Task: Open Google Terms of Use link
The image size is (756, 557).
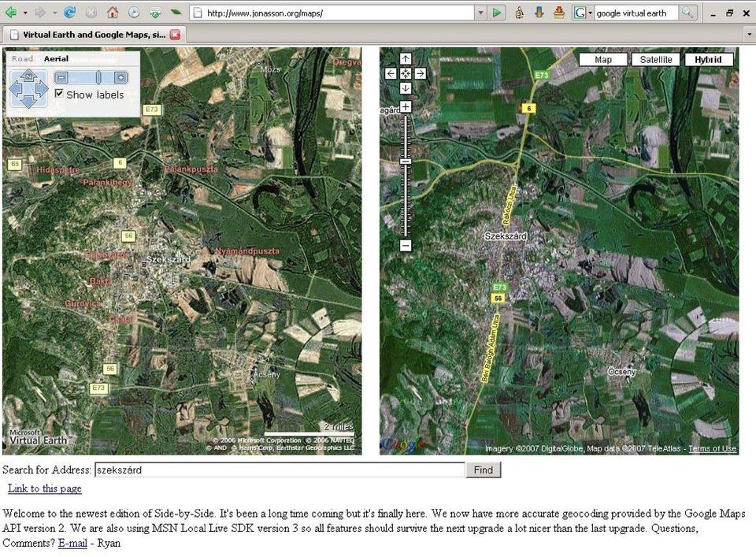Action: click(x=712, y=448)
